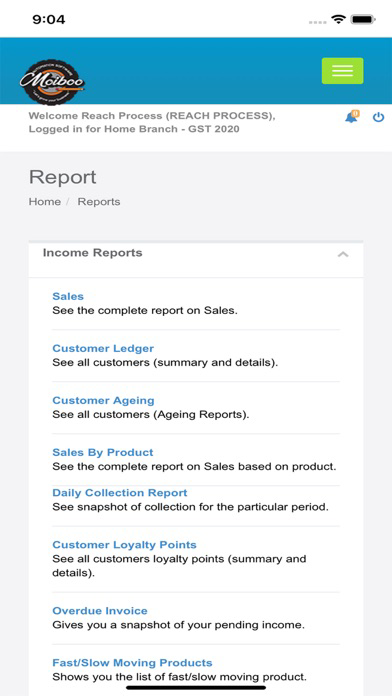Open Customer Loyalty Points report
The image size is (392, 696).
[x=124, y=545]
